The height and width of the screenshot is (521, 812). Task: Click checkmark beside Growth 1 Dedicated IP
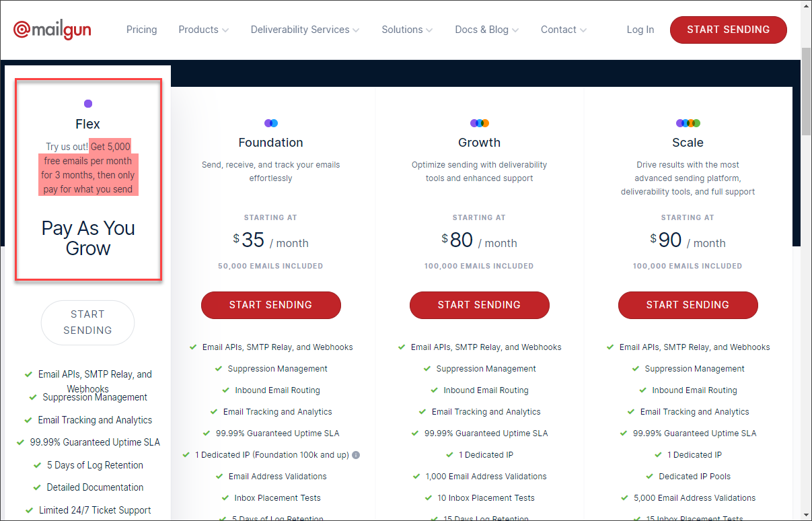tap(450, 455)
